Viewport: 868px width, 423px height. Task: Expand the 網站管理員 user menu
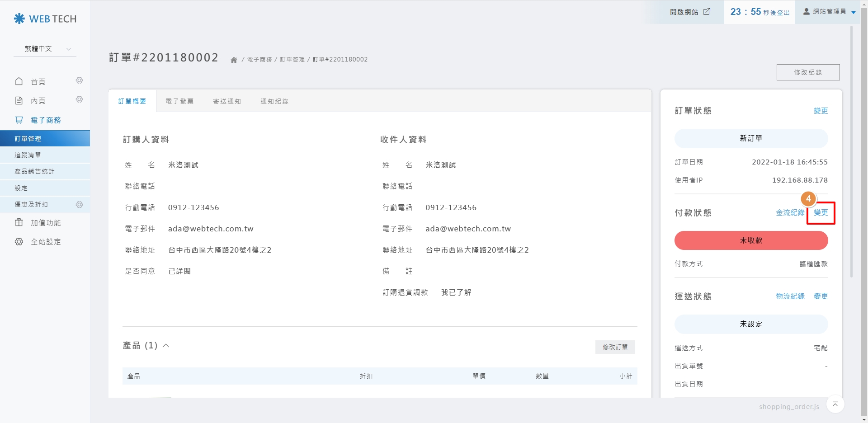tap(829, 12)
